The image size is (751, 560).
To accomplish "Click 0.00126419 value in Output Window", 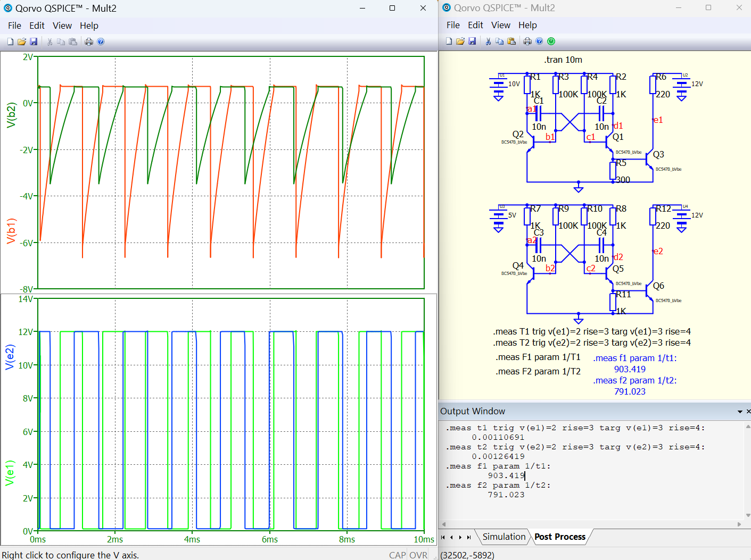I will tap(498, 456).
